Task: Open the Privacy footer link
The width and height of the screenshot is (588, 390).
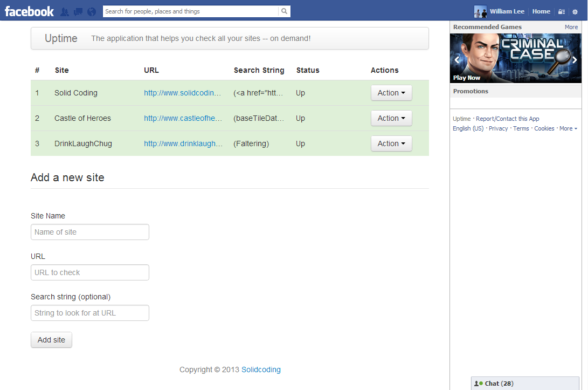Action: click(498, 128)
